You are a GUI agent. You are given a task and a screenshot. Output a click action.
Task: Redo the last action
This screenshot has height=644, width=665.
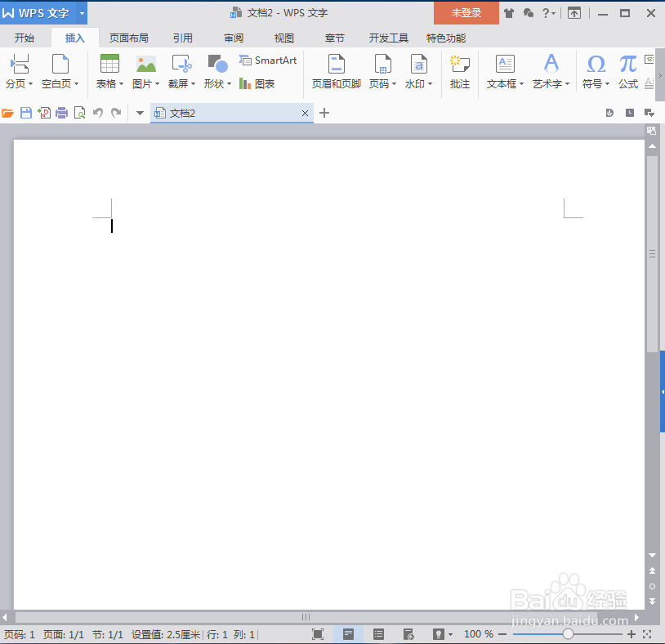(116, 113)
